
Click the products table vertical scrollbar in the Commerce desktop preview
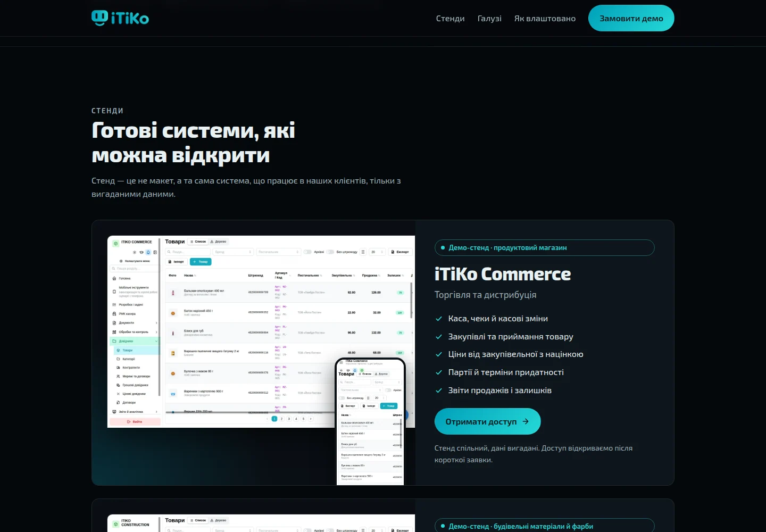(412, 301)
